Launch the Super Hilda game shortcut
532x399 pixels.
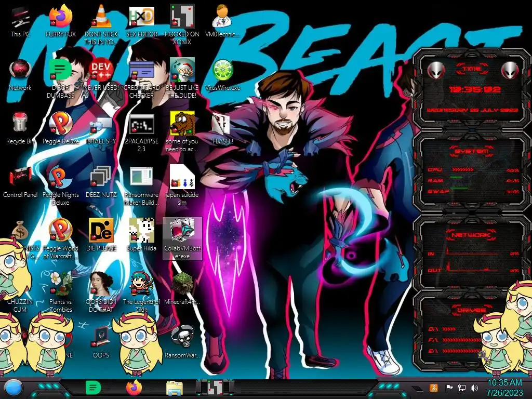pos(141,235)
